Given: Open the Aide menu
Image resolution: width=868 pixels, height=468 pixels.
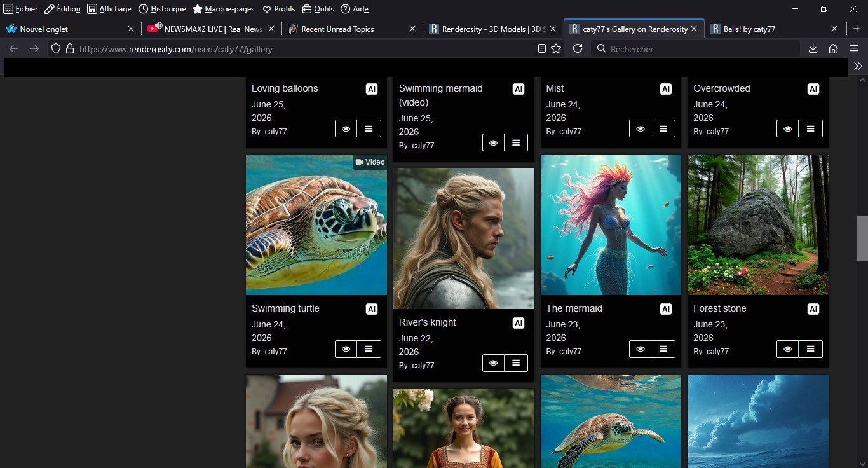Looking at the screenshot, I should click(x=355, y=9).
